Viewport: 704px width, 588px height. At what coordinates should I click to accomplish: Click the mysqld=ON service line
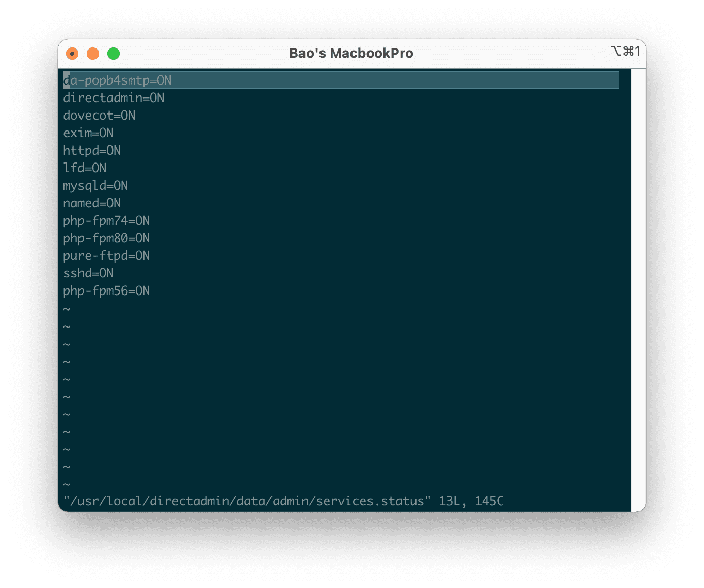95,186
